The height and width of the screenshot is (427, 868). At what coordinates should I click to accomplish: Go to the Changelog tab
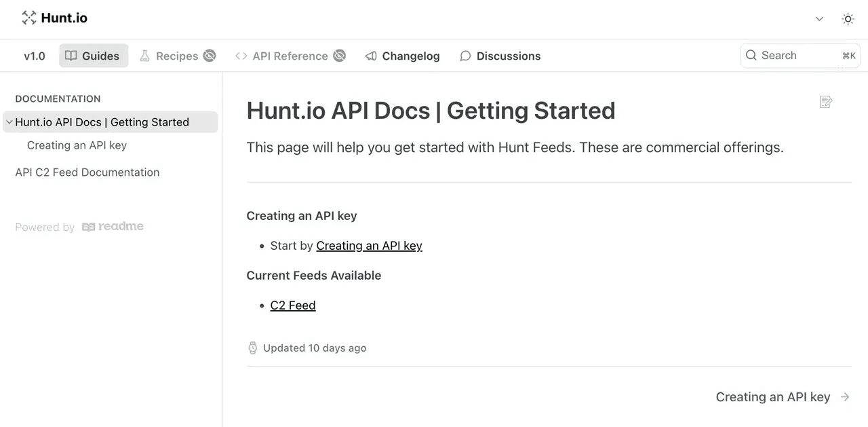coord(403,56)
